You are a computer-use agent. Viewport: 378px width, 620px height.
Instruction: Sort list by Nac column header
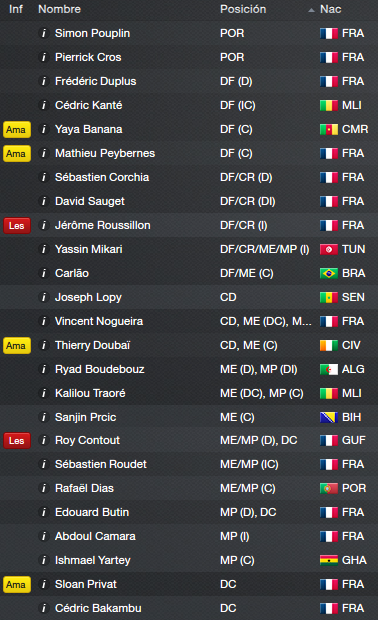point(331,9)
